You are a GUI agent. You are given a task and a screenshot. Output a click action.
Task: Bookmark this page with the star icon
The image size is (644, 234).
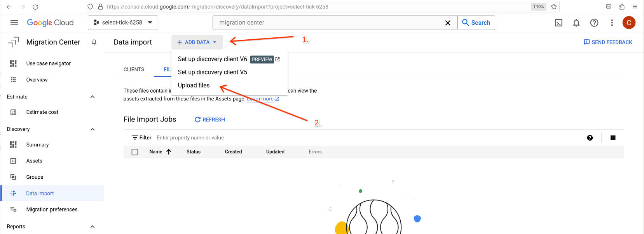coord(553,7)
